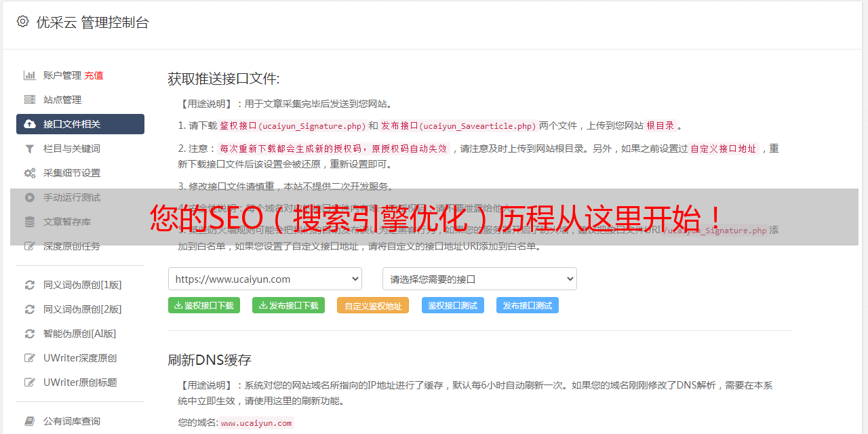Select UWriter原创标题 in the sidebar

point(80,382)
